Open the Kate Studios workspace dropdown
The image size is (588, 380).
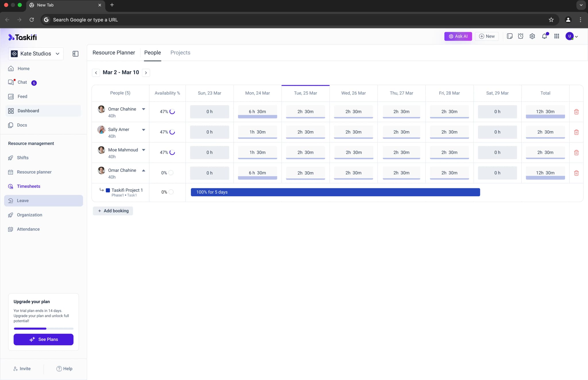point(36,54)
